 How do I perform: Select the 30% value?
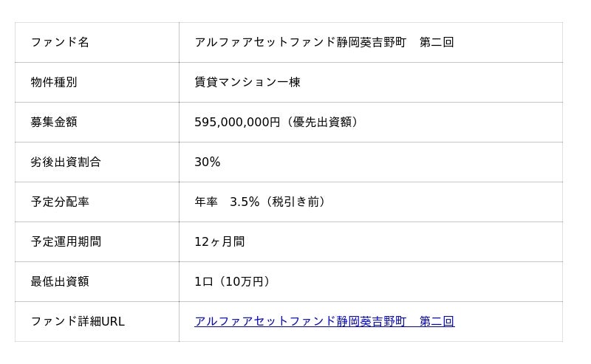pyautogui.click(x=208, y=162)
